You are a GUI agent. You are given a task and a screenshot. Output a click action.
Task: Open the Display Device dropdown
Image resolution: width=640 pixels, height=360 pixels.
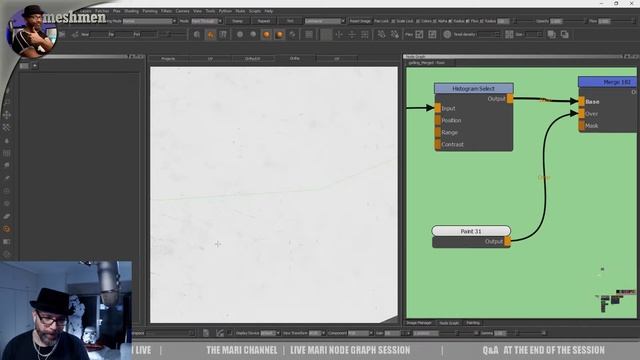(270, 333)
